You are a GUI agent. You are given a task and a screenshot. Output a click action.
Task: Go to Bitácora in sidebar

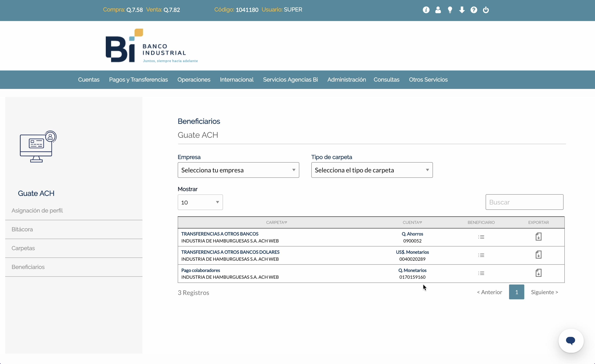(22, 229)
